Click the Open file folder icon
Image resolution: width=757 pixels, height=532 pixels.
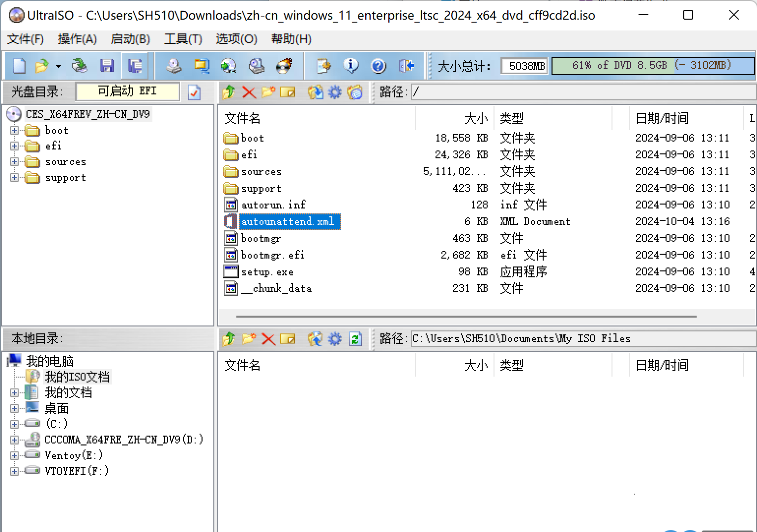[42, 65]
